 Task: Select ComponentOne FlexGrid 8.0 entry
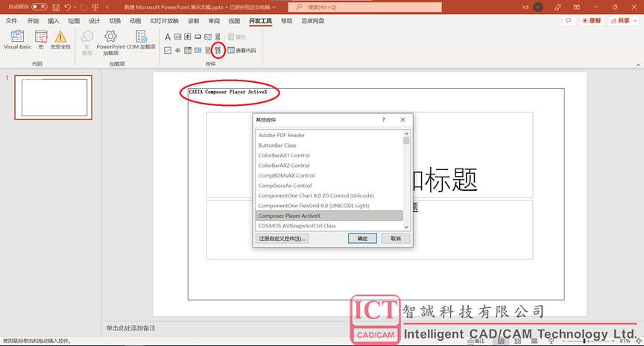pyautogui.click(x=329, y=206)
